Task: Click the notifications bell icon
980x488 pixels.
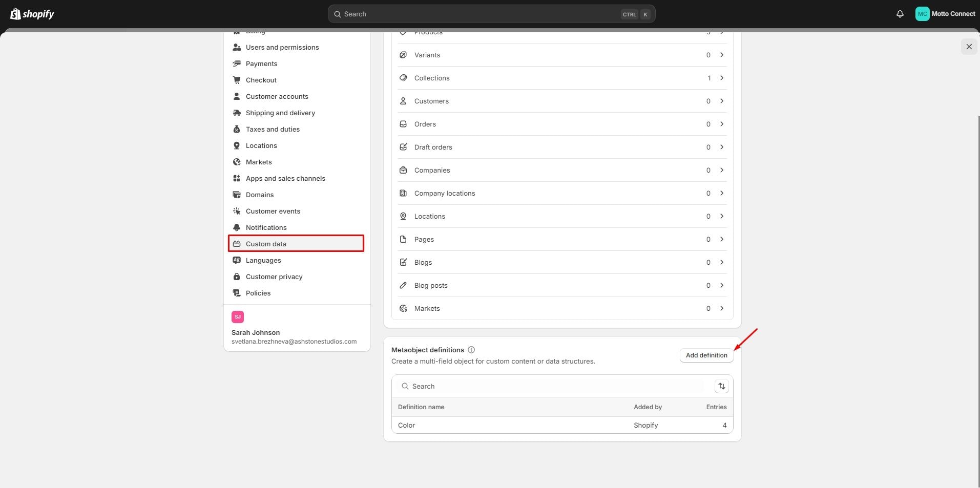Action: click(900, 14)
